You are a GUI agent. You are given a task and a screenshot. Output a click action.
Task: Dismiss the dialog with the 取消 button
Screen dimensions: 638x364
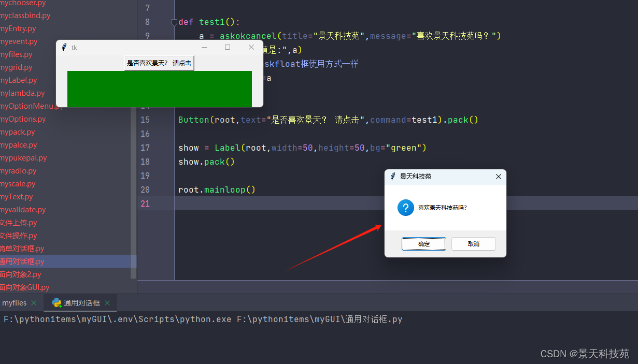(474, 244)
